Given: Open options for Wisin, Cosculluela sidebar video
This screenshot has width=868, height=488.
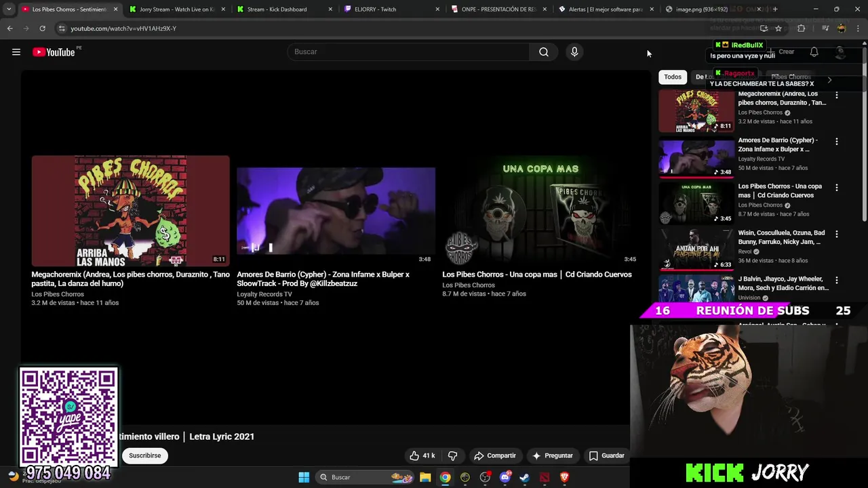Looking at the screenshot, I should [x=837, y=234].
